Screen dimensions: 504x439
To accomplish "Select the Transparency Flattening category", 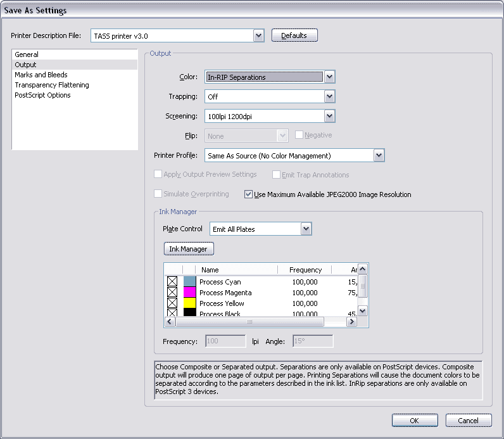I will click(75, 85).
